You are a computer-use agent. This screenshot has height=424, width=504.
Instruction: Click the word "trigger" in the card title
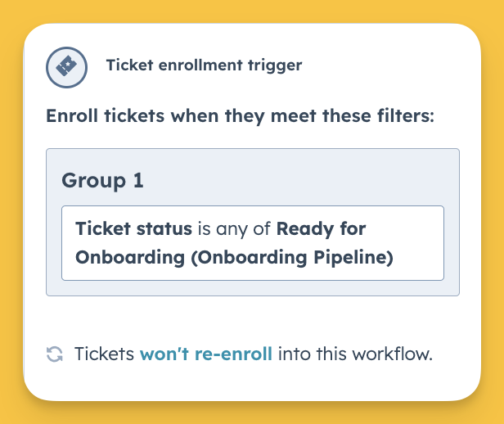[275, 66]
